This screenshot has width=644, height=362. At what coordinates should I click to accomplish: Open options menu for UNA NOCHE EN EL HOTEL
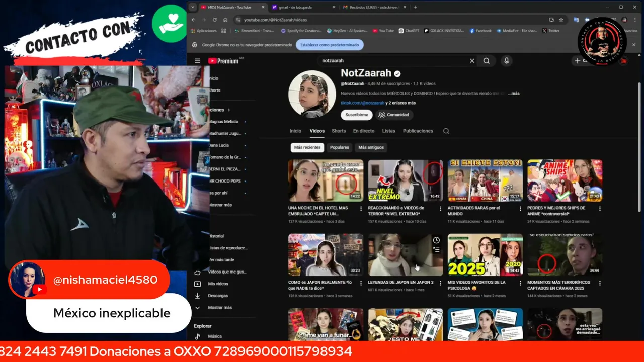pyautogui.click(x=361, y=209)
